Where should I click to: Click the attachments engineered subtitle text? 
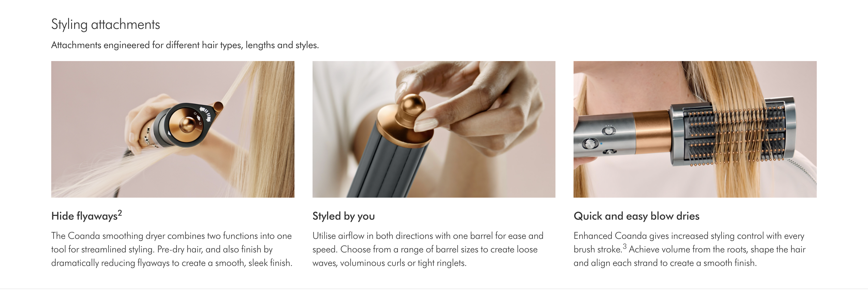click(185, 45)
